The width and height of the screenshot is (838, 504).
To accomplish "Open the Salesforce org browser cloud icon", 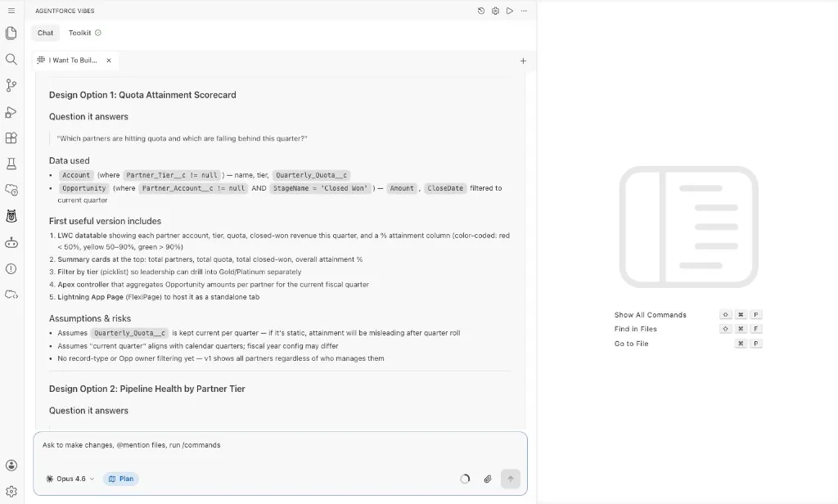I will click(x=11, y=190).
